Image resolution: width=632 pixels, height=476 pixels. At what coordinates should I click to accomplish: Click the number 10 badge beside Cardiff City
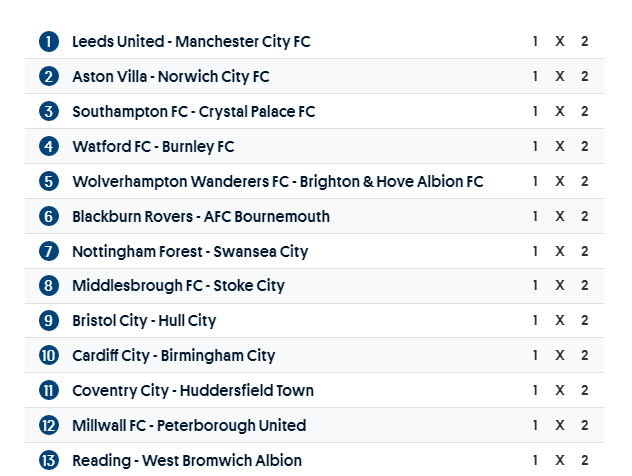(x=49, y=356)
